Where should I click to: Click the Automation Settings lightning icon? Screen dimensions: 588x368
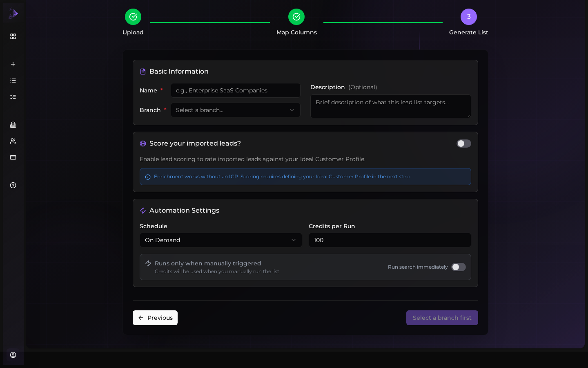143,211
